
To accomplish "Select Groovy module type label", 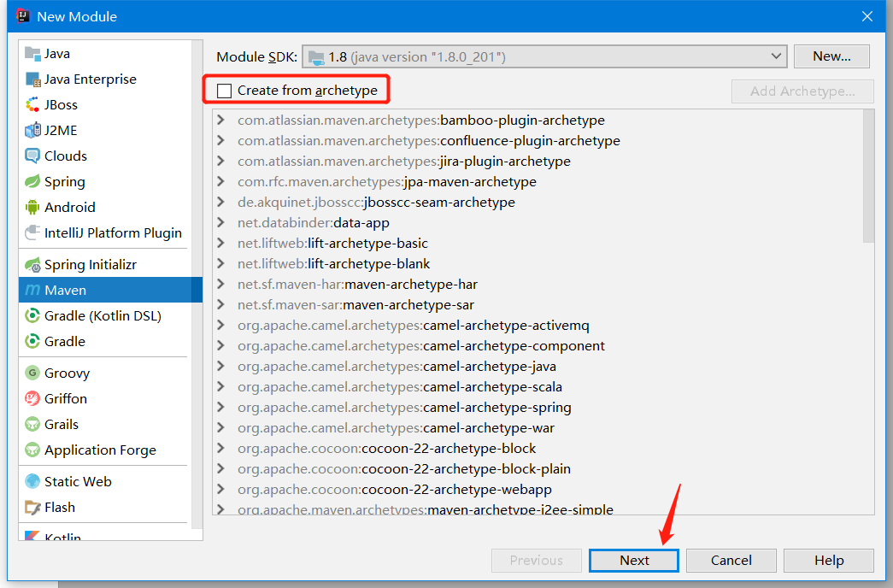I will coord(68,373).
